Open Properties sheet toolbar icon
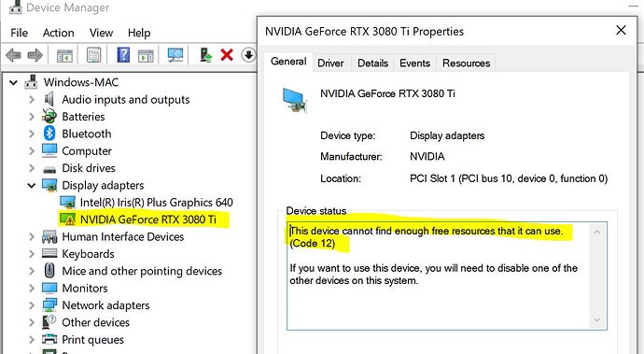The height and width of the screenshot is (354, 644). tap(93, 55)
